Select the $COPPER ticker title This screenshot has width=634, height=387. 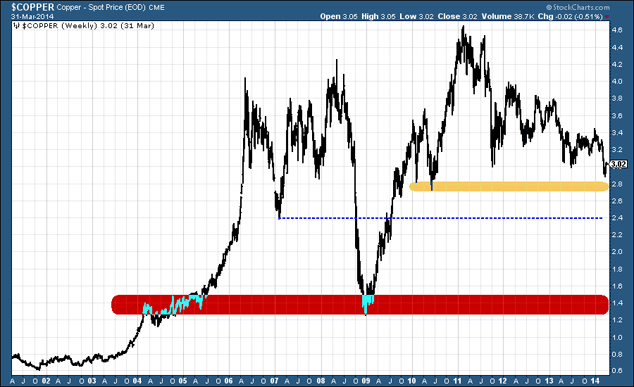(x=33, y=7)
